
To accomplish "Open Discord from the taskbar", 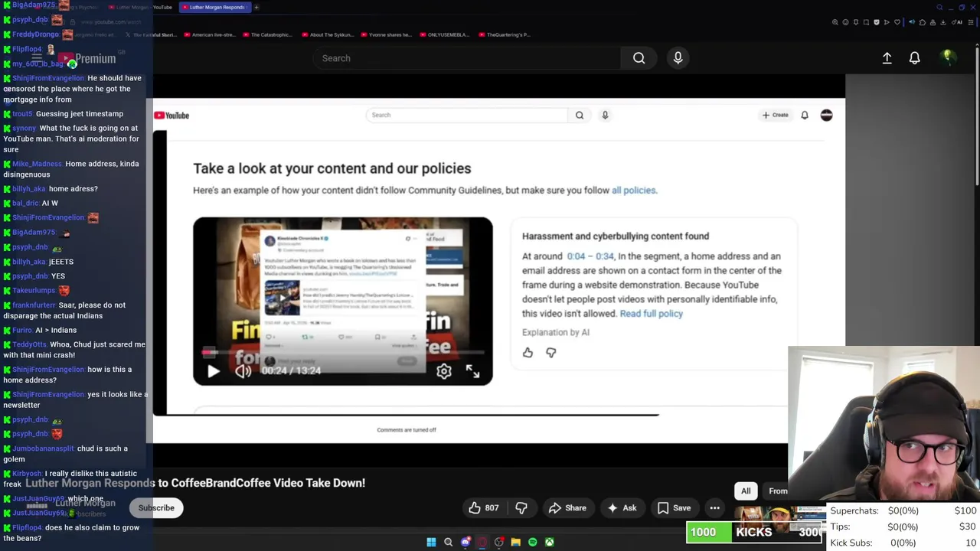I will click(x=465, y=543).
